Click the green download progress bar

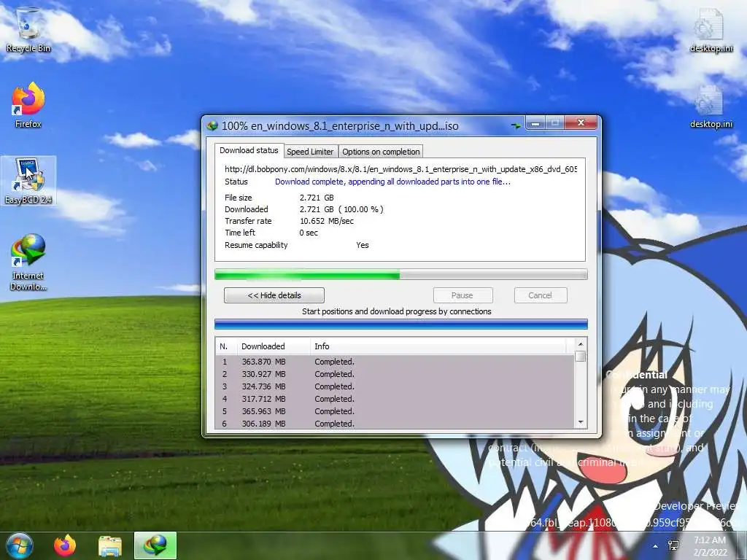click(400, 274)
